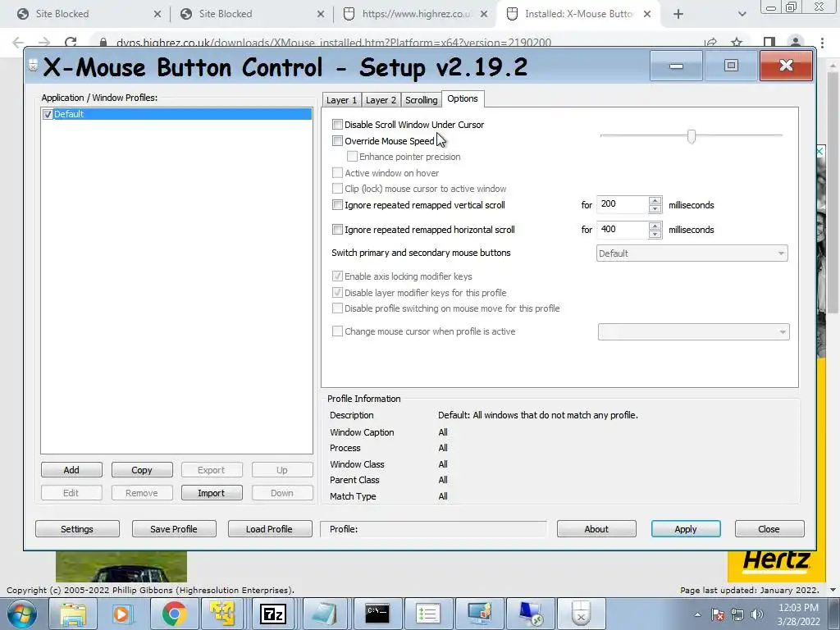Screen dimensions: 840x630
Task: Toggle Change mouse cursor when profile active
Action: [x=337, y=331]
